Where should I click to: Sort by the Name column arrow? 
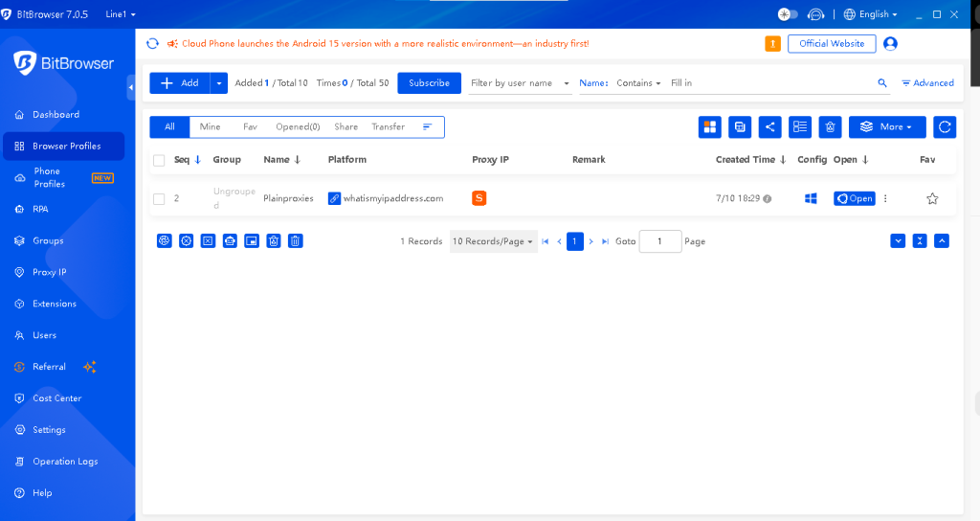coord(298,160)
